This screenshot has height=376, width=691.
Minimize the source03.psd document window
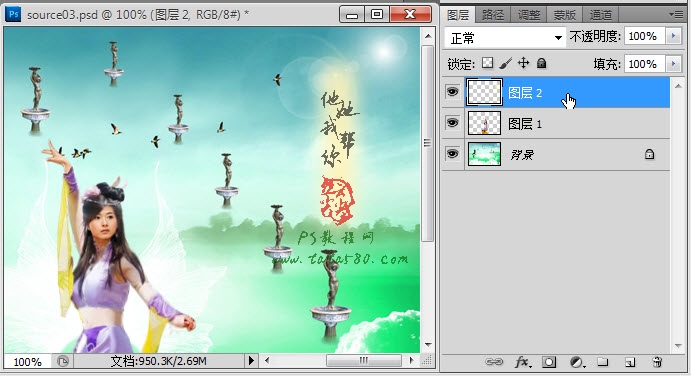tap(352, 15)
